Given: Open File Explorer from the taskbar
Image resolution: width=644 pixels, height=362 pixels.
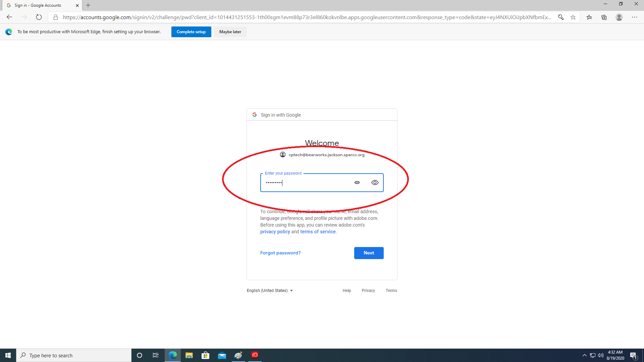Looking at the screenshot, I should (x=189, y=355).
